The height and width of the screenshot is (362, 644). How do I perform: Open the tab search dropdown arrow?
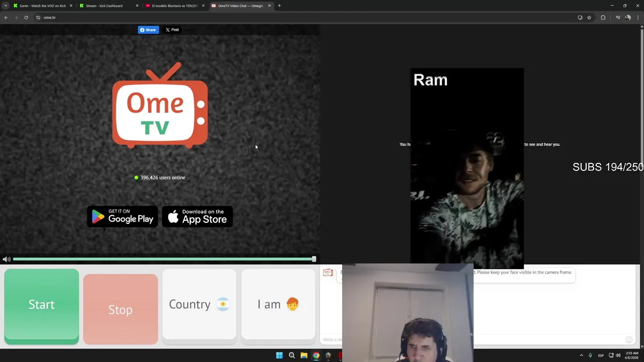(x=6, y=6)
